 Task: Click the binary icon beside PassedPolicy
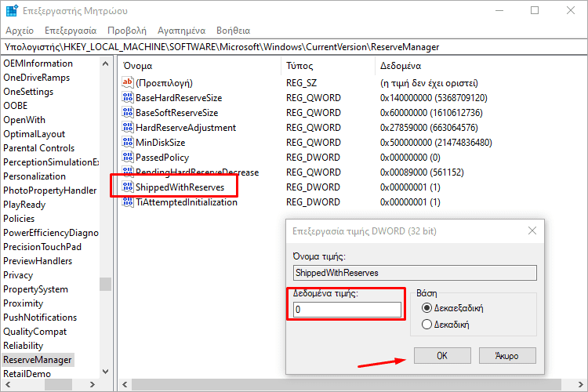tap(128, 157)
